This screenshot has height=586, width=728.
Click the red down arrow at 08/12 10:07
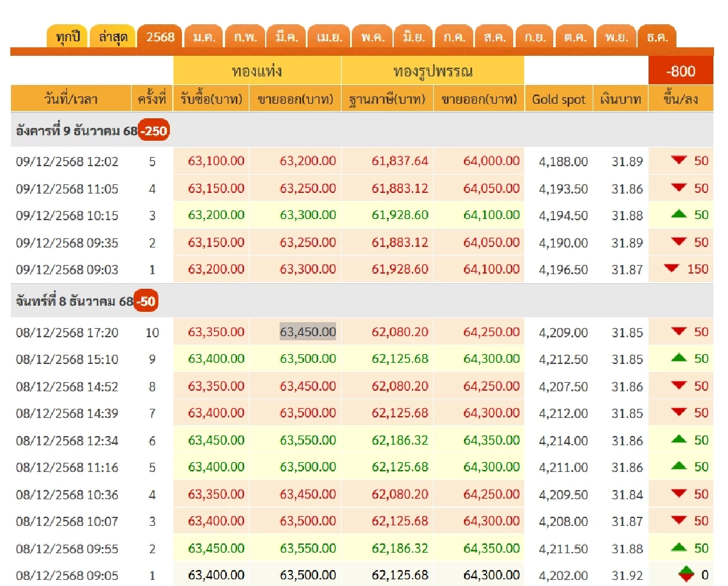click(679, 520)
